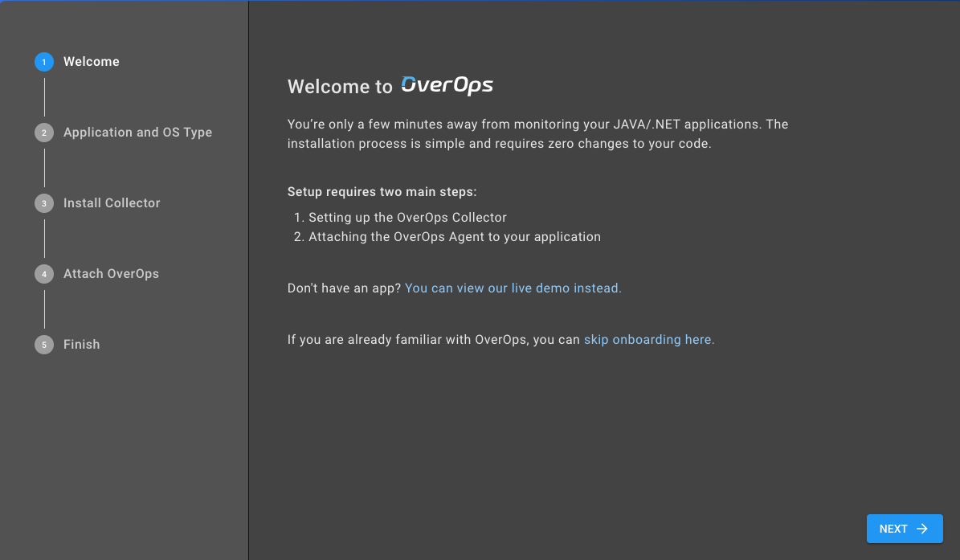Click 'If you are already familiar' text

coord(434,340)
